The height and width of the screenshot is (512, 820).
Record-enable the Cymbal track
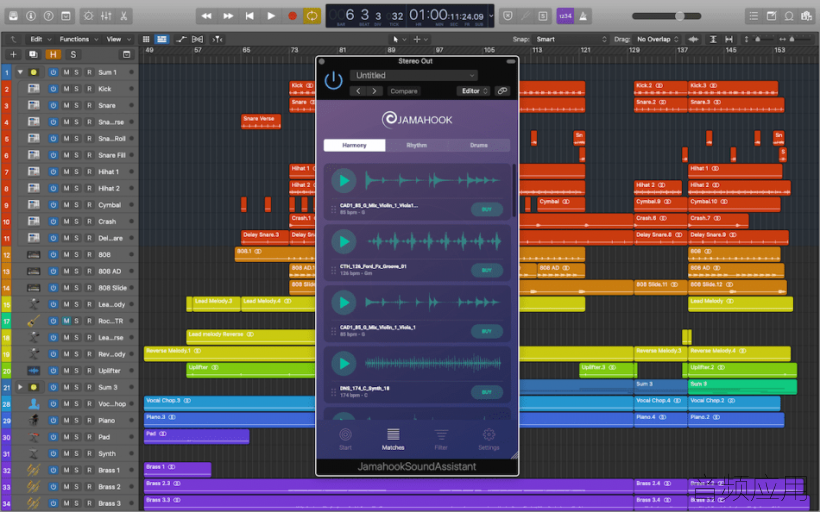click(89, 205)
